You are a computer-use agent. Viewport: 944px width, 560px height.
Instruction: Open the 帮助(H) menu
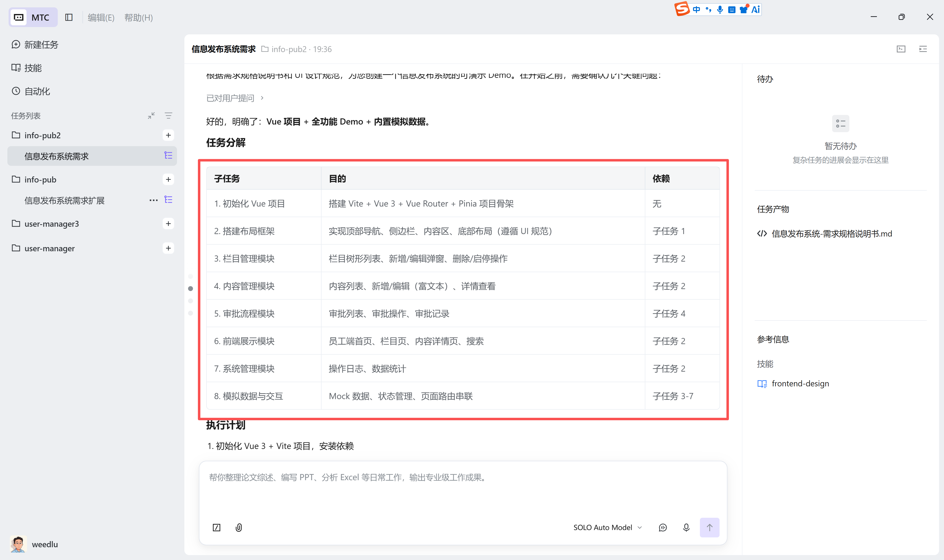pyautogui.click(x=139, y=17)
